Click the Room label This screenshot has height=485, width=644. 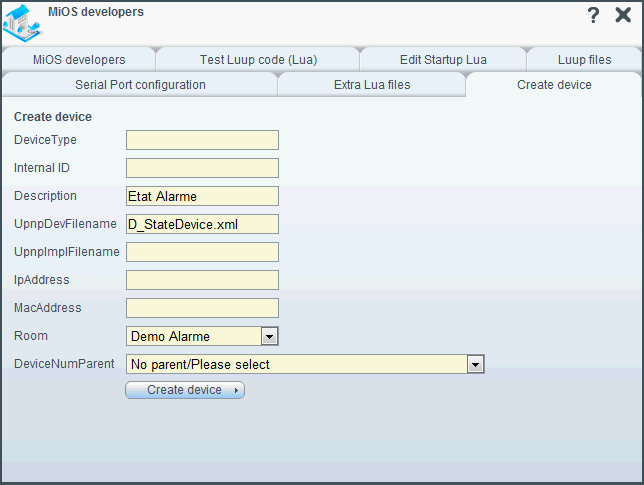[x=31, y=336]
